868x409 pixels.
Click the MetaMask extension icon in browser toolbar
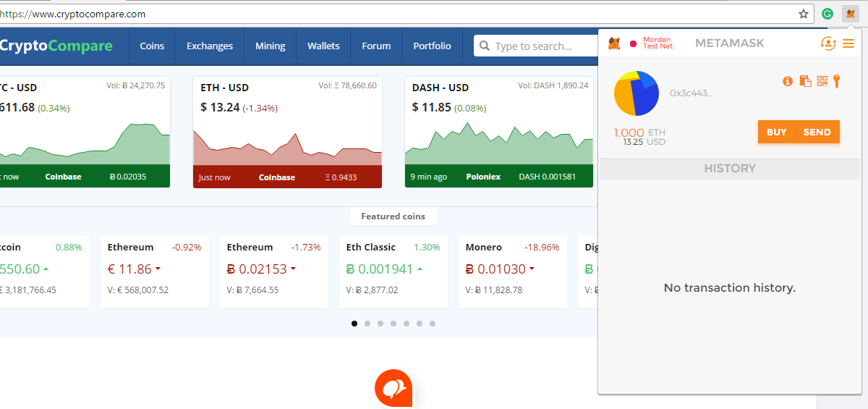click(850, 14)
